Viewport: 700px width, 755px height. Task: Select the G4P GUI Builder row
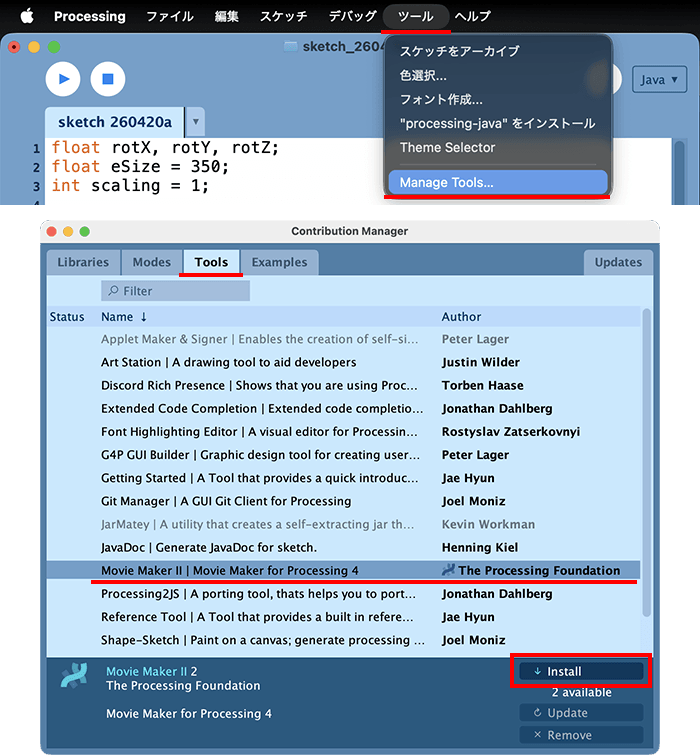point(343,455)
